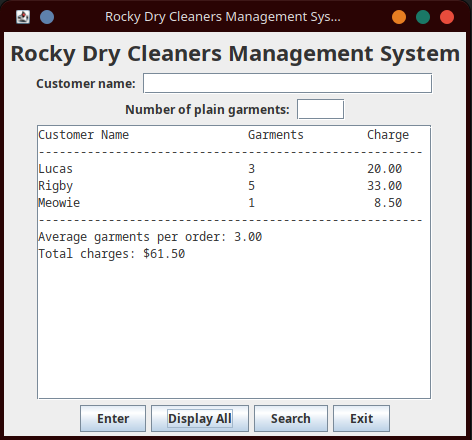Image resolution: width=472 pixels, height=440 pixels.
Task: Focus the Number of plain garments field
Action: pos(320,109)
